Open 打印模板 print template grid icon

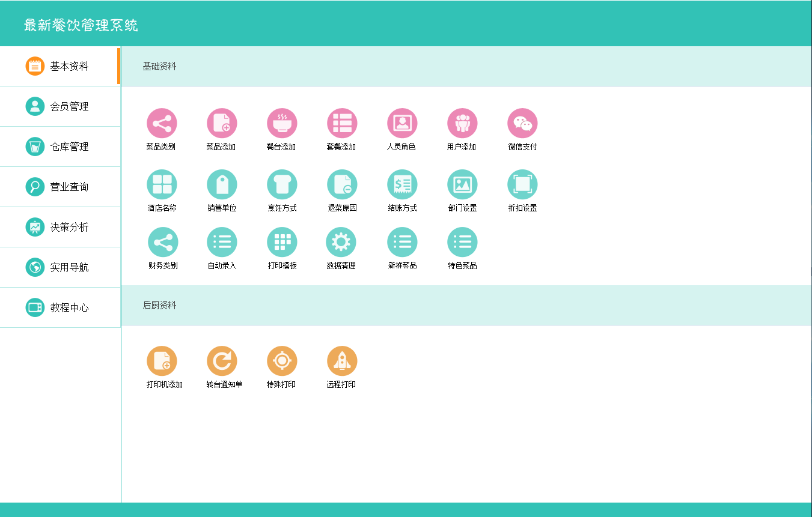point(282,242)
